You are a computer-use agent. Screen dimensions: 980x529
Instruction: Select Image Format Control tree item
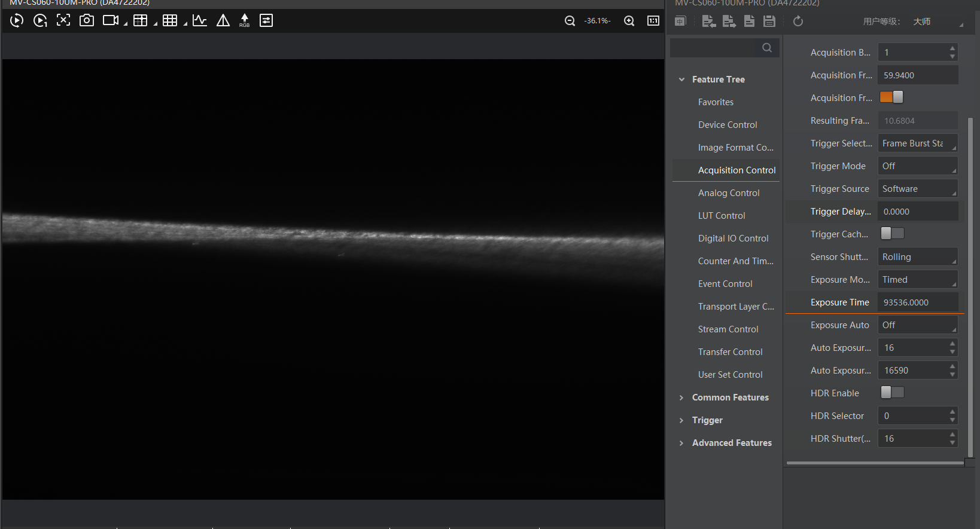click(x=735, y=148)
